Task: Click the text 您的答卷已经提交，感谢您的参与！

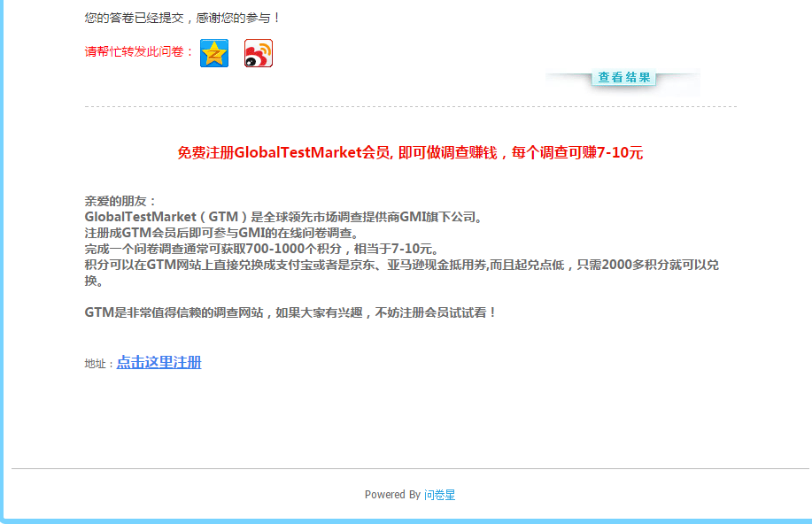Action: pyautogui.click(x=182, y=18)
